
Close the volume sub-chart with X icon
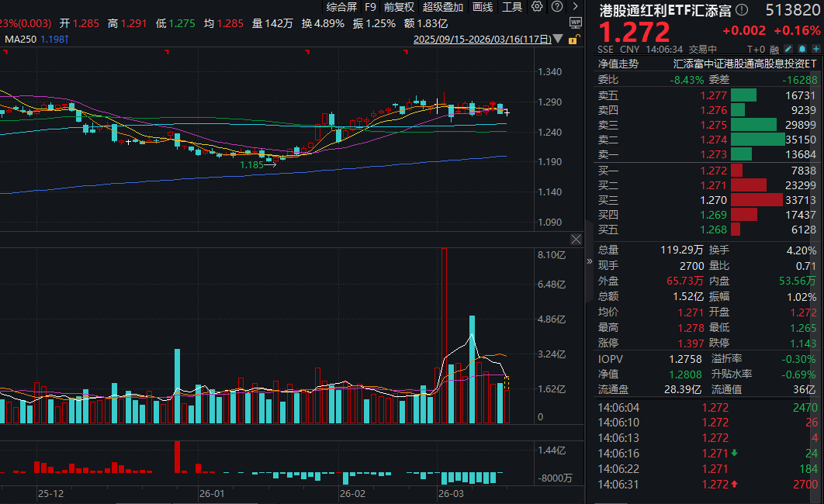(x=576, y=239)
